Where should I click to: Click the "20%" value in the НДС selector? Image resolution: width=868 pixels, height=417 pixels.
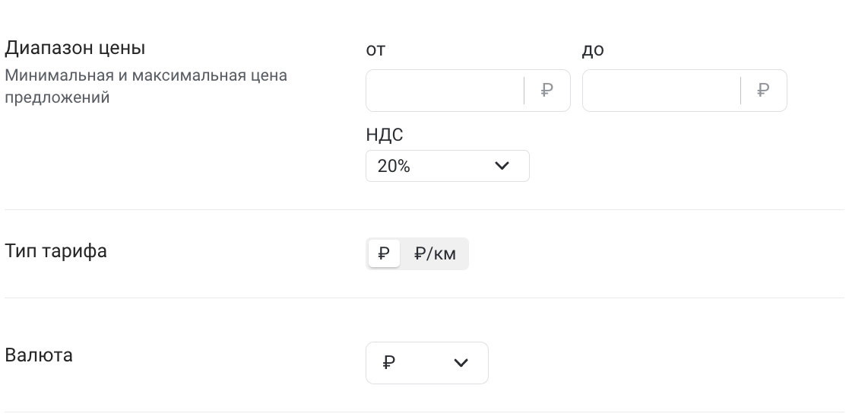tap(394, 166)
